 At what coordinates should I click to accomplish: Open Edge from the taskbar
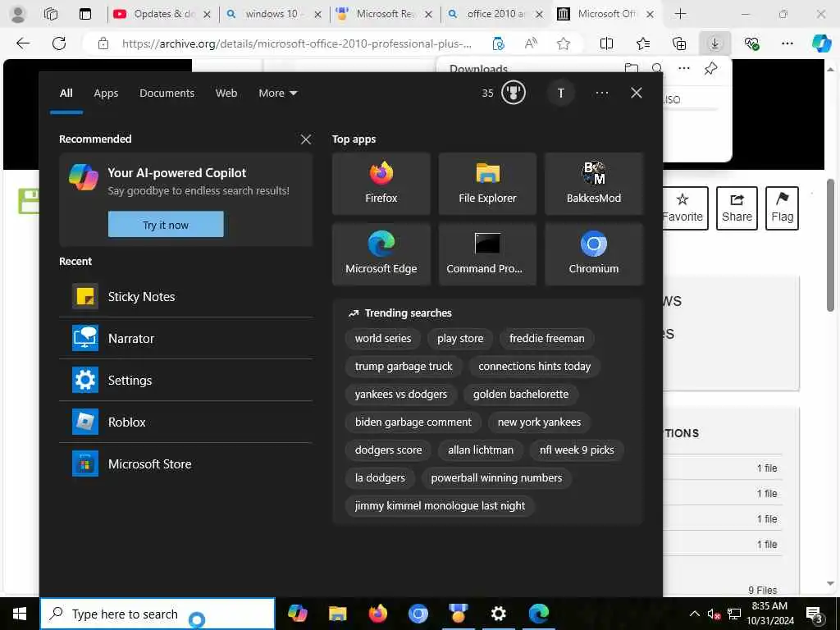538,614
